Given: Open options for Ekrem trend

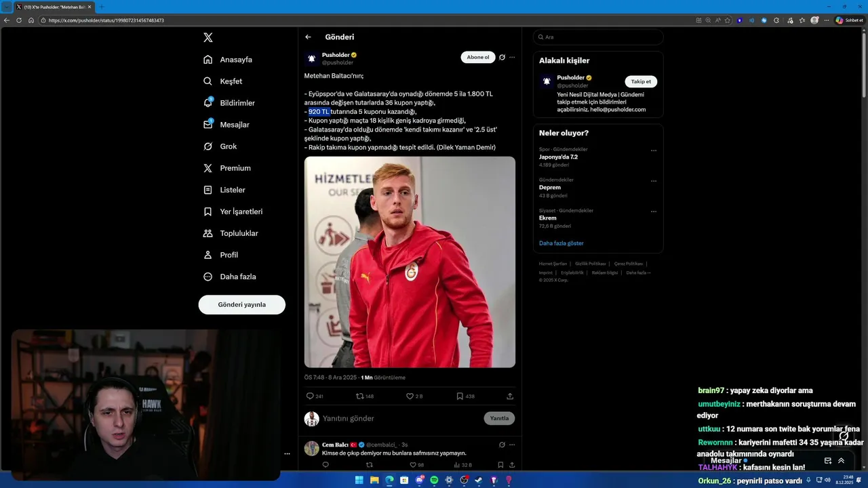Looking at the screenshot, I should click(x=654, y=211).
